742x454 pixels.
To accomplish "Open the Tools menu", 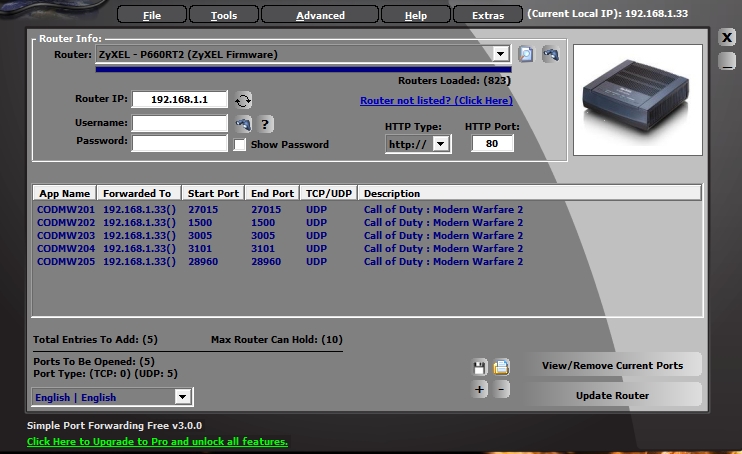I will [x=224, y=15].
